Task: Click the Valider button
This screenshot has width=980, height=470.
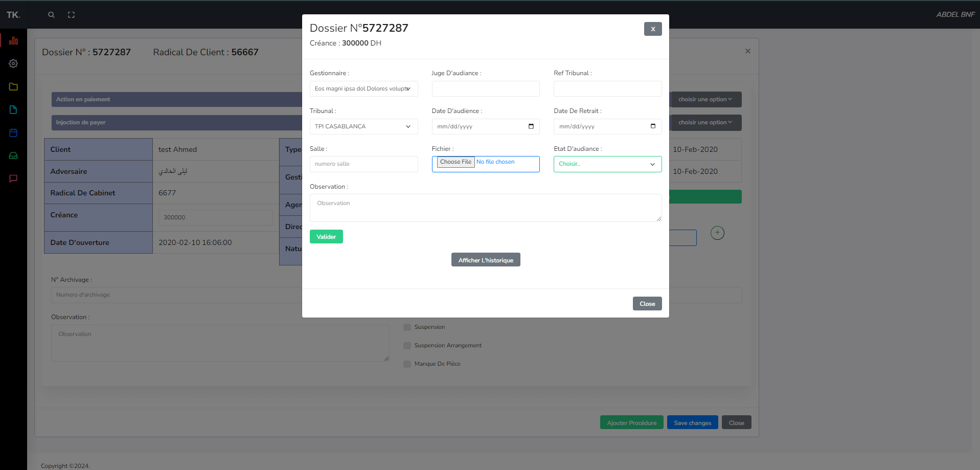Action: [x=326, y=236]
